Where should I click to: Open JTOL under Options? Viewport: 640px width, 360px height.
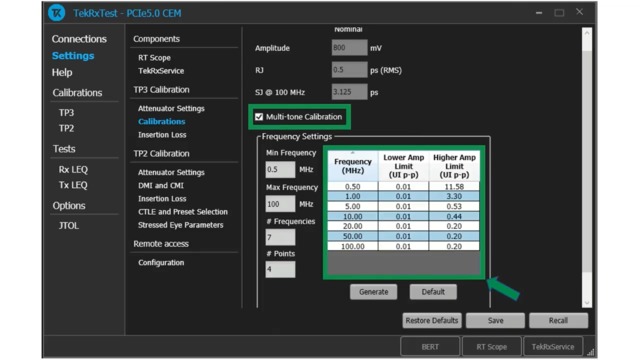[69, 226]
